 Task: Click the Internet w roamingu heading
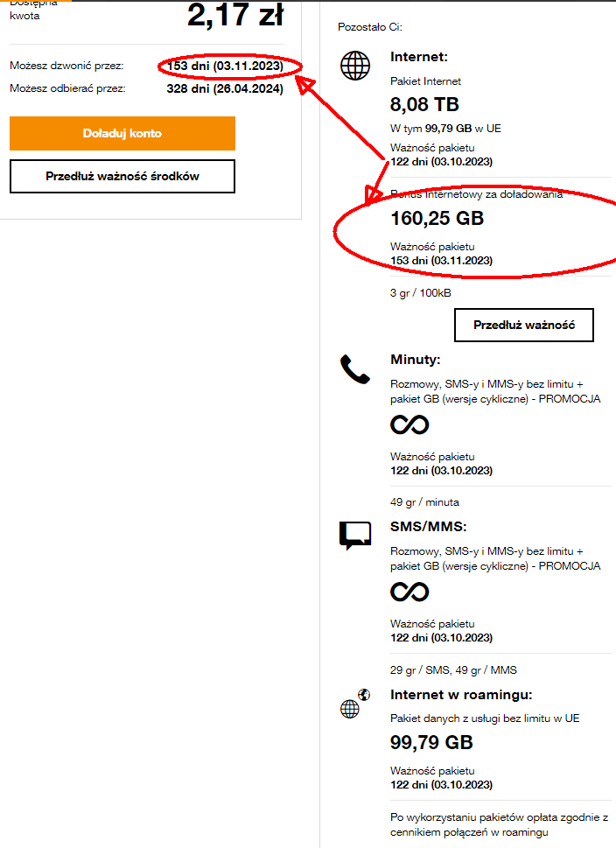(x=473, y=696)
